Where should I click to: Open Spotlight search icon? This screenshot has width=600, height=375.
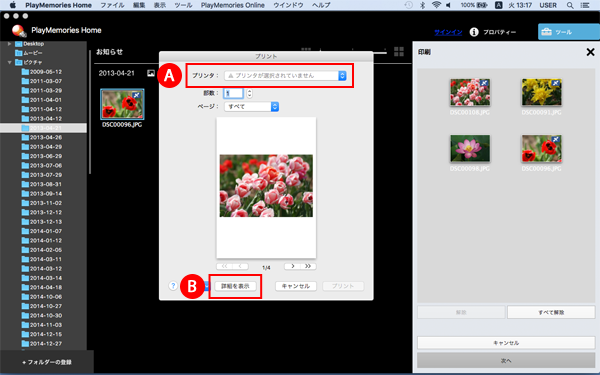click(570, 5)
